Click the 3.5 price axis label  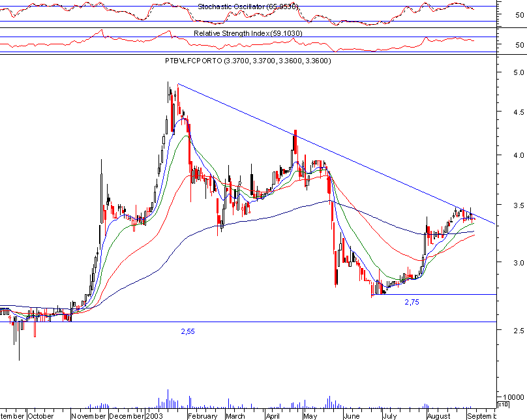tap(519, 205)
